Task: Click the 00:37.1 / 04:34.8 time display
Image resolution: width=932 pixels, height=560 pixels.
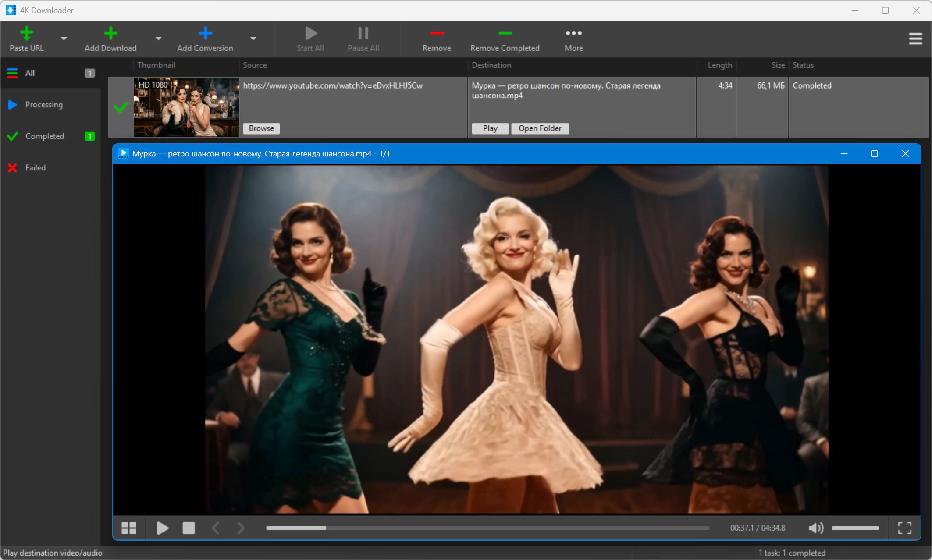Action: (x=758, y=528)
